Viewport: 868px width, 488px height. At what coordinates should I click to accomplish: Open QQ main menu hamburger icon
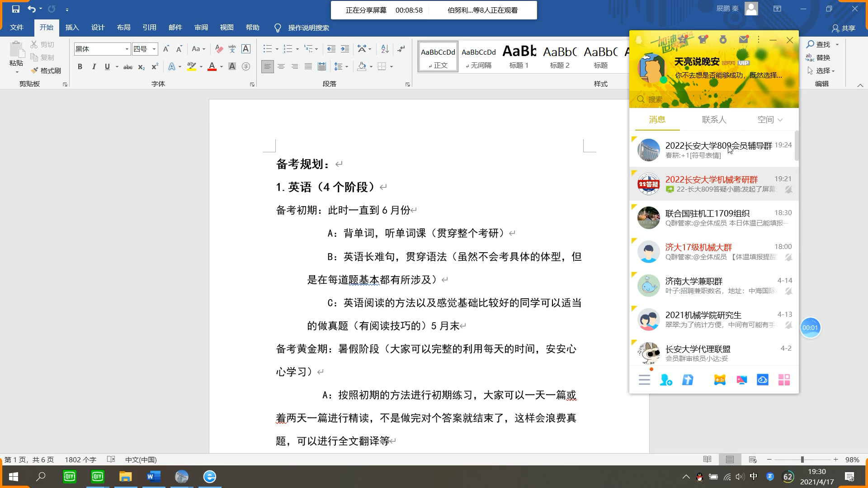644,380
